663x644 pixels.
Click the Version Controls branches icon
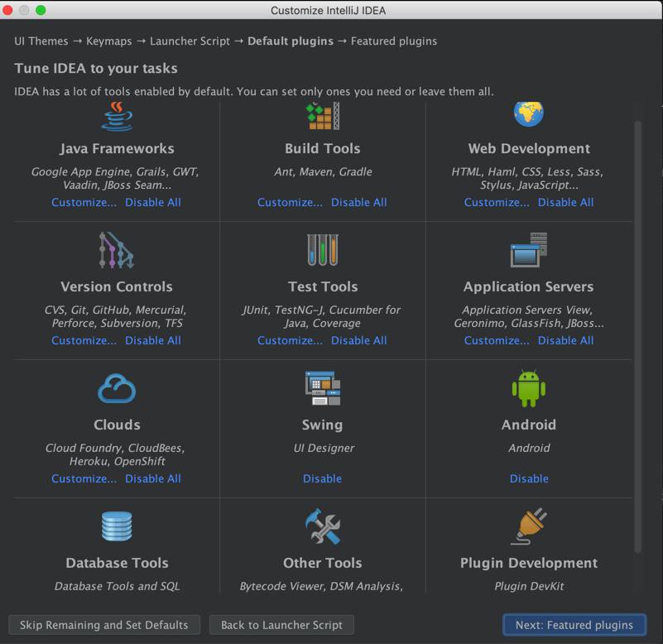click(117, 250)
